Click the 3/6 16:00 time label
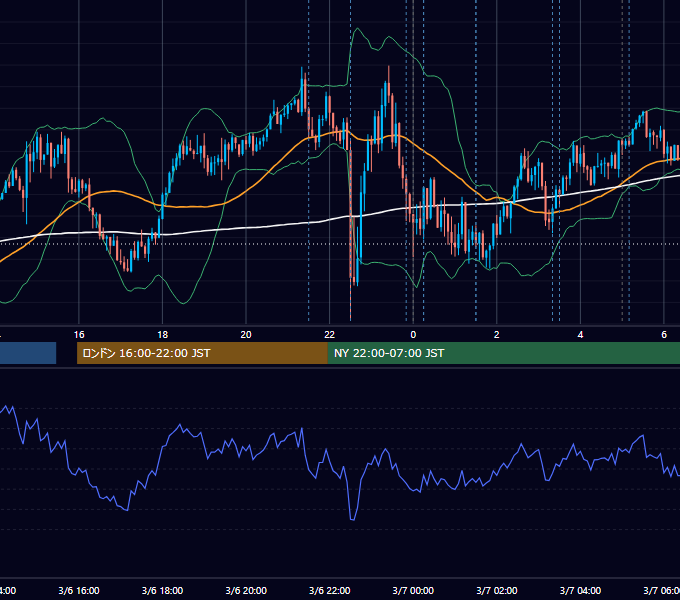680x600 pixels. point(79,590)
